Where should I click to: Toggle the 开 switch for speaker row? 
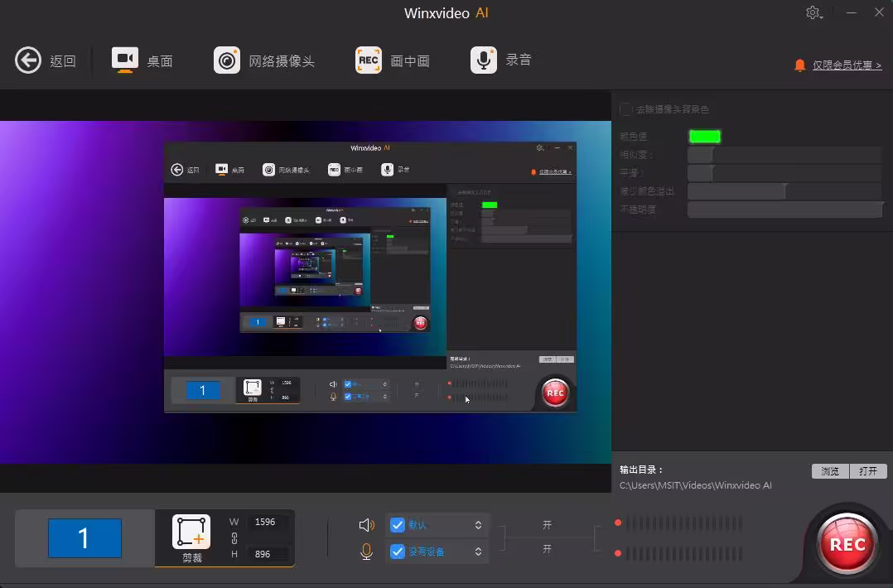[548, 525]
